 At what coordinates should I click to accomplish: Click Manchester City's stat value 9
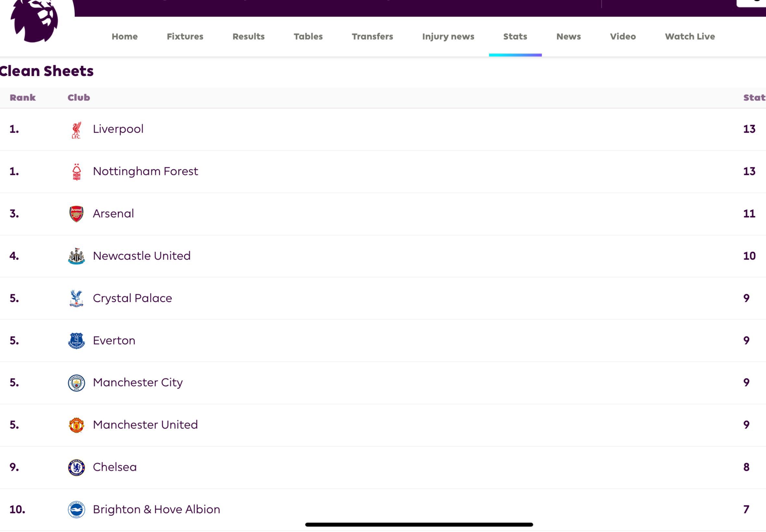tap(746, 383)
